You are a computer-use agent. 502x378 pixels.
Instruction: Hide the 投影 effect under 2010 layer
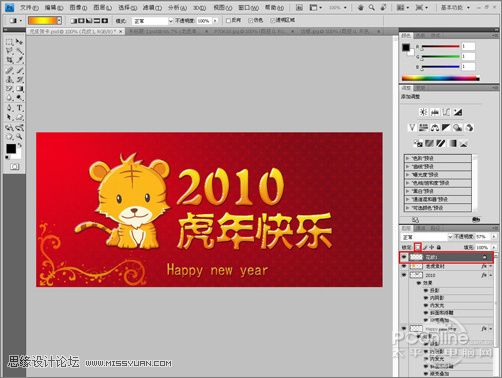click(x=426, y=290)
